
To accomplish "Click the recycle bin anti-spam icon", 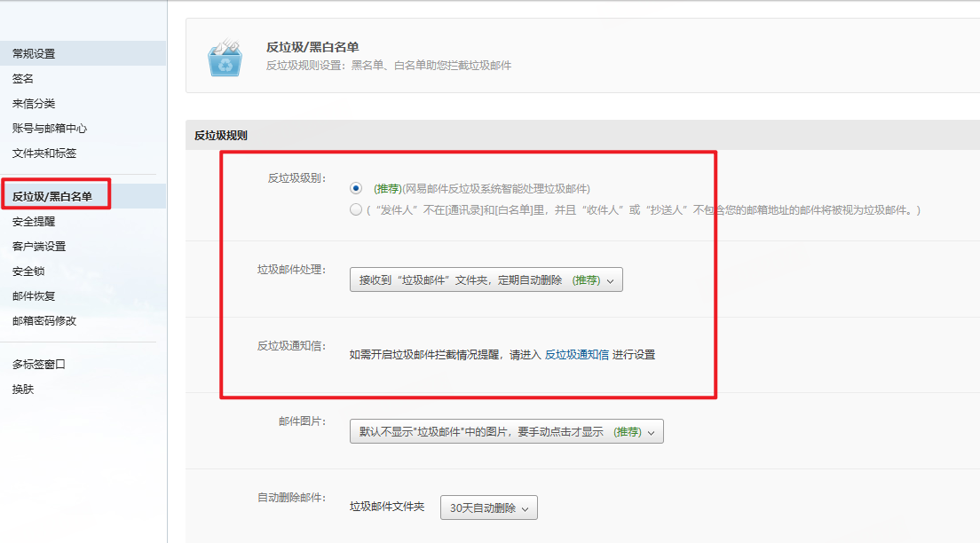I will (224, 57).
